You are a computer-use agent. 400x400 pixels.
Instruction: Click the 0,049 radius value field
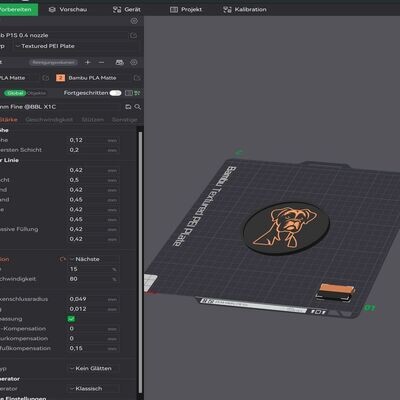[x=93, y=299]
